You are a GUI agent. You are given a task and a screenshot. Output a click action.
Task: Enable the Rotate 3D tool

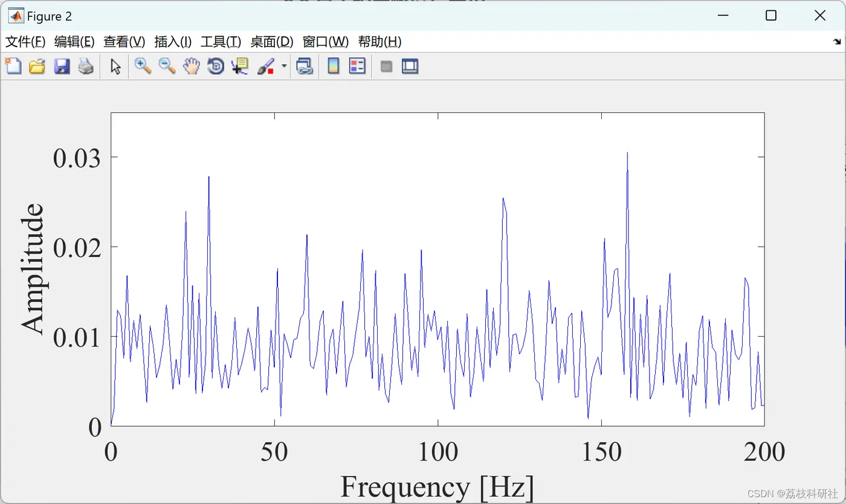click(x=216, y=66)
